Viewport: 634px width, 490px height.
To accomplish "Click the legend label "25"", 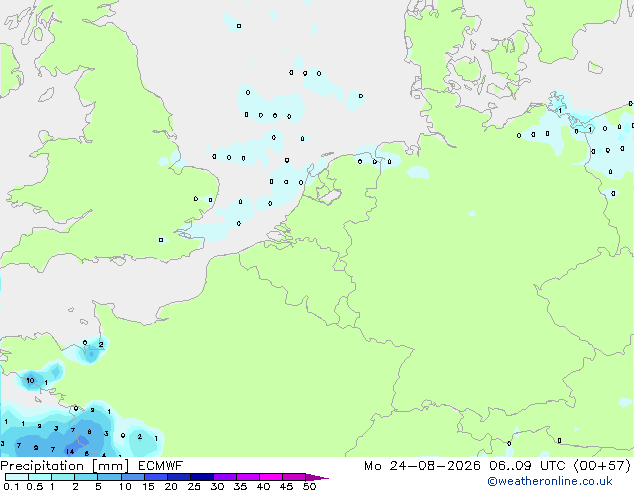I will 194,486.
